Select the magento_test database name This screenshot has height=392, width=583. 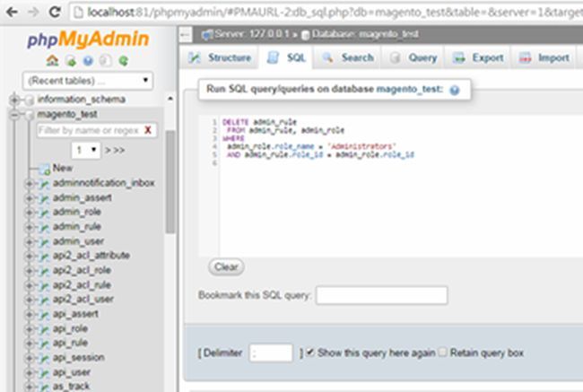click(67, 114)
